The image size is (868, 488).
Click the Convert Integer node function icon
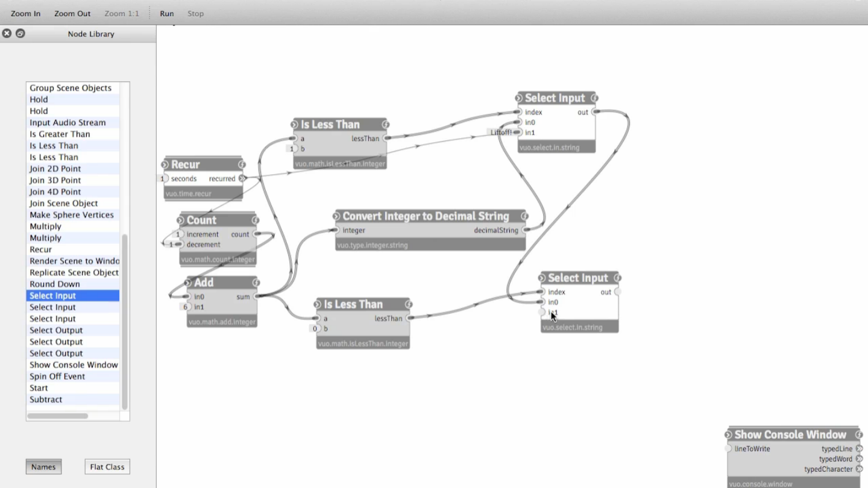(x=524, y=216)
